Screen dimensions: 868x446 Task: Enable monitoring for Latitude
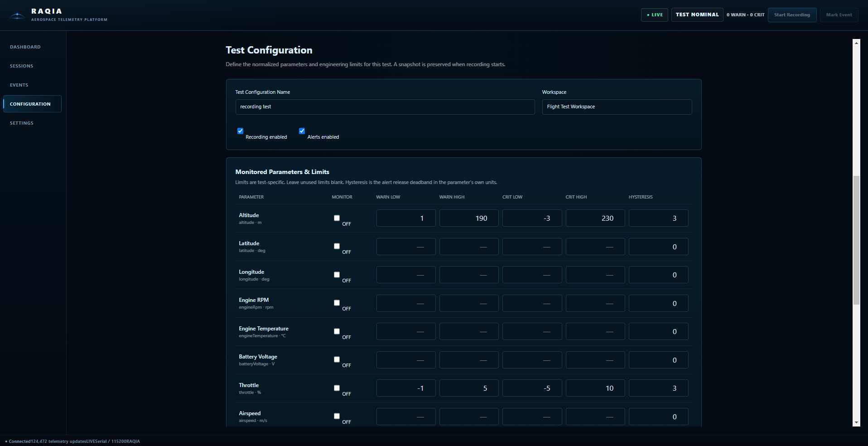(337, 246)
